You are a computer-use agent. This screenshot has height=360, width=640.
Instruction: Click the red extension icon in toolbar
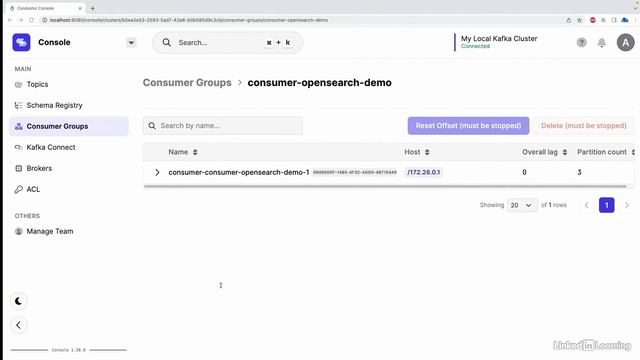coord(593,20)
